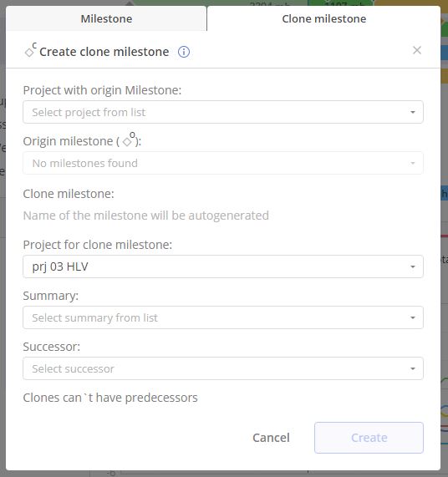Click the autogenerated milestone name text

tap(145, 216)
